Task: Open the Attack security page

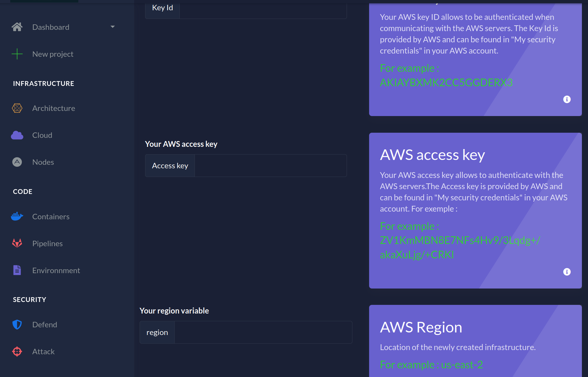Action: point(43,352)
